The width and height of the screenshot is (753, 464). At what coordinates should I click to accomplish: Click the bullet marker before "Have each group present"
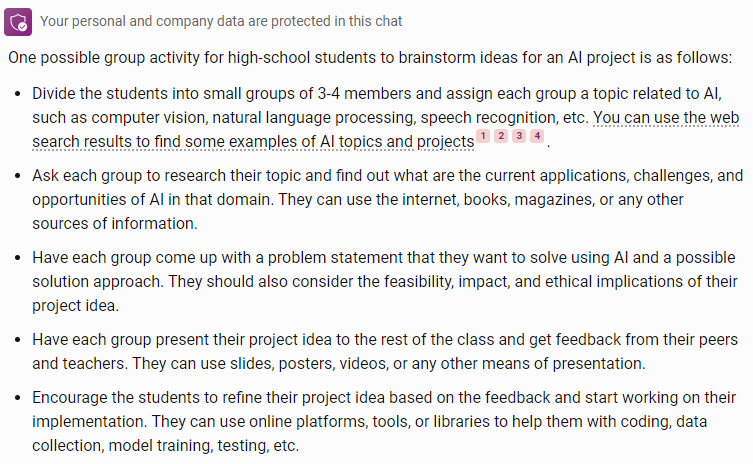coord(18,340)
